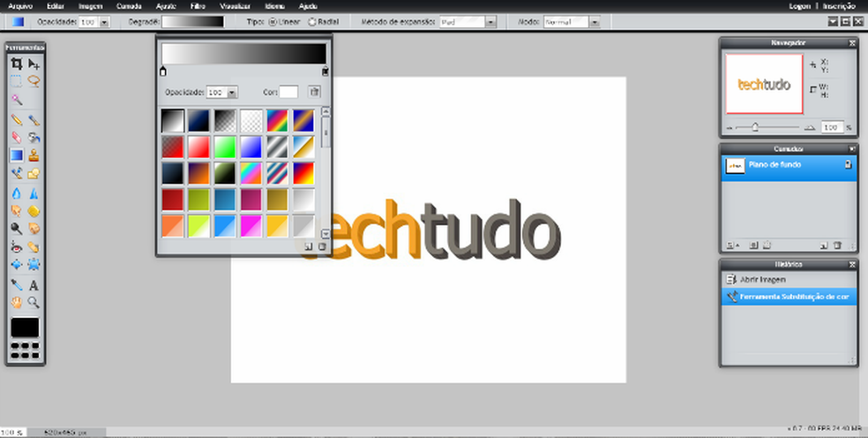Click delete layer trash icon in Camadas
868x438 pixels.
pyautogui.click(x=837, y=245)
